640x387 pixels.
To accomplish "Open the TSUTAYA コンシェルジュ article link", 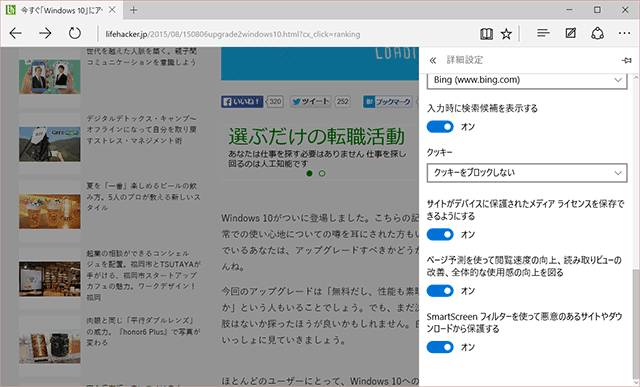I will pyautogui.click(x=143, y=276).
